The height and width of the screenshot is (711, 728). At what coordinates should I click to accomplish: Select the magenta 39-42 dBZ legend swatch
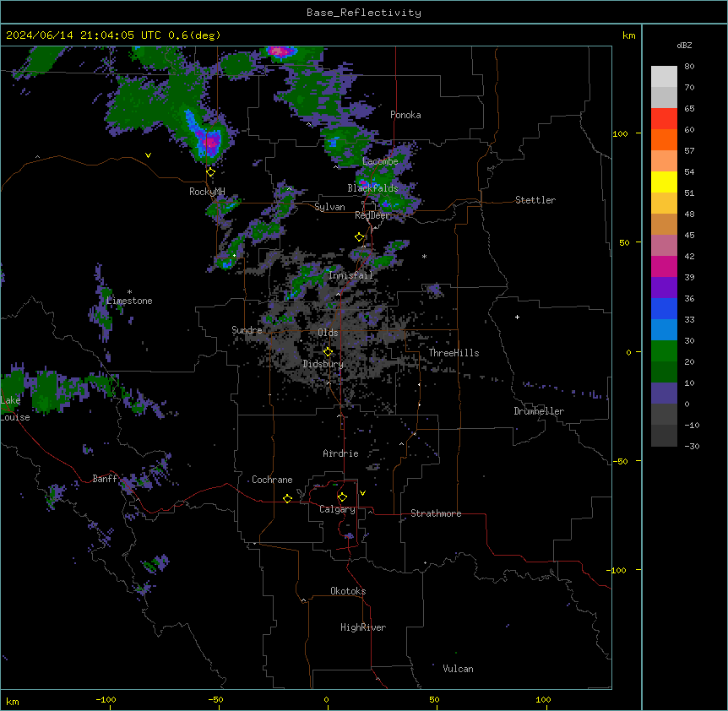pyautogui.click(x=664, y=266)
